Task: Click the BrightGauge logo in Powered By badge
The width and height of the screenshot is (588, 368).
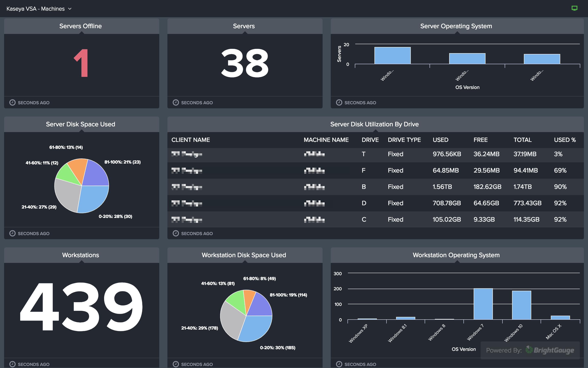Action: (x=550, y=350)
